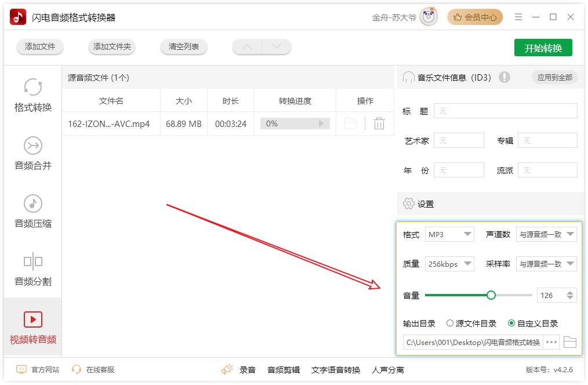The image size is (588, 385).
Task: Click the 标题 input field
Action: pyautogui.click(x=505, y=111)
